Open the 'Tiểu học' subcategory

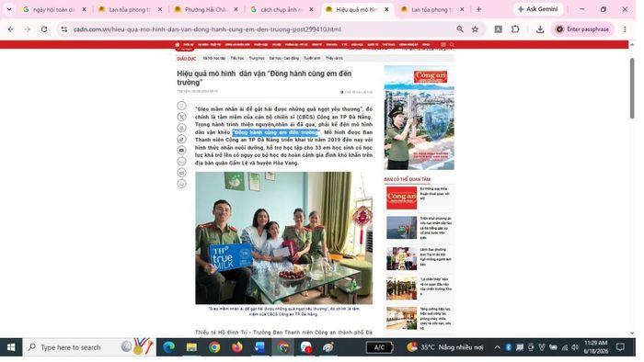(237, 58)
